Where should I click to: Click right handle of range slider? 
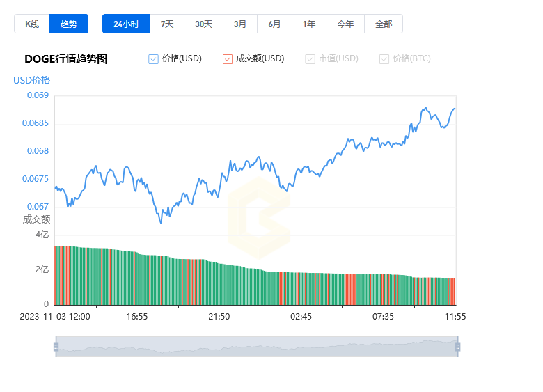[457, 346]
